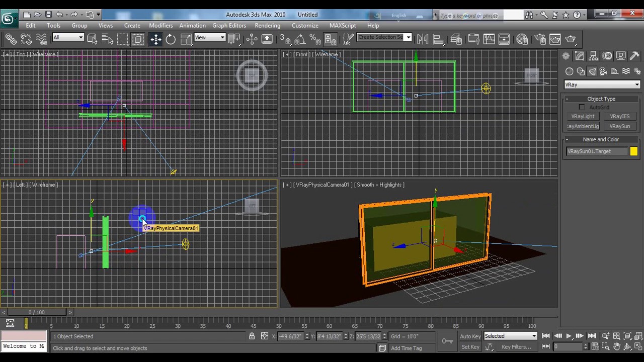The width and height of the screenshot is (644, 362).
Task: Open the MAXScript menu
Action: pyautogui.click(x=343, y=25)
